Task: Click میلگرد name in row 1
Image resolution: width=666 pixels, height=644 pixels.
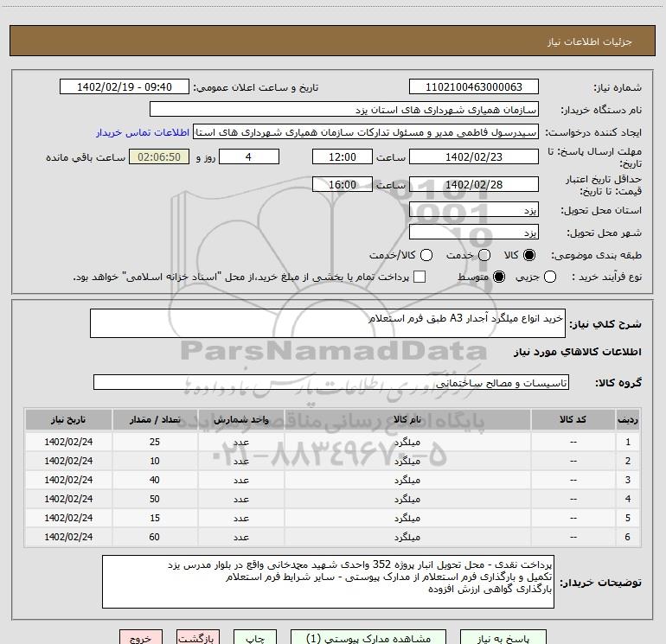Action: 407,442
